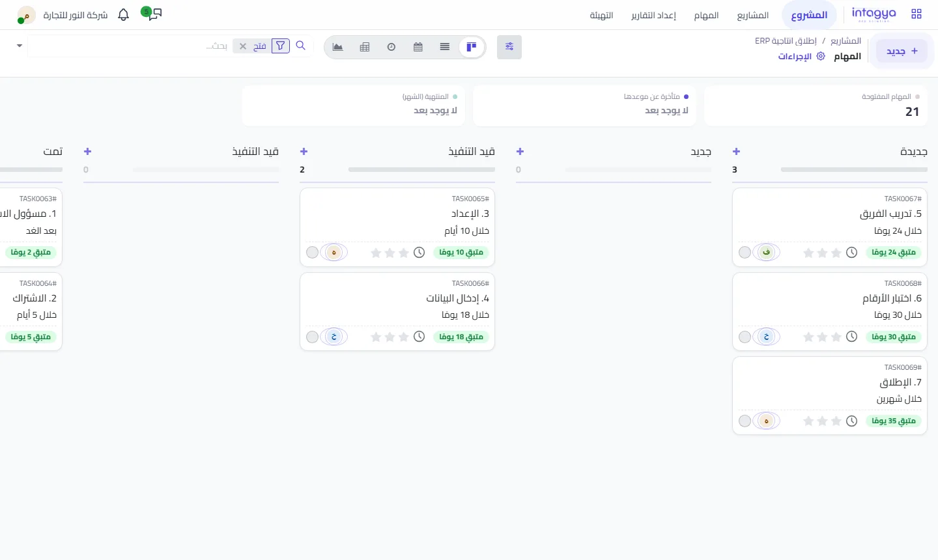Expand the التهيئة configuration menu

[601, 15]
